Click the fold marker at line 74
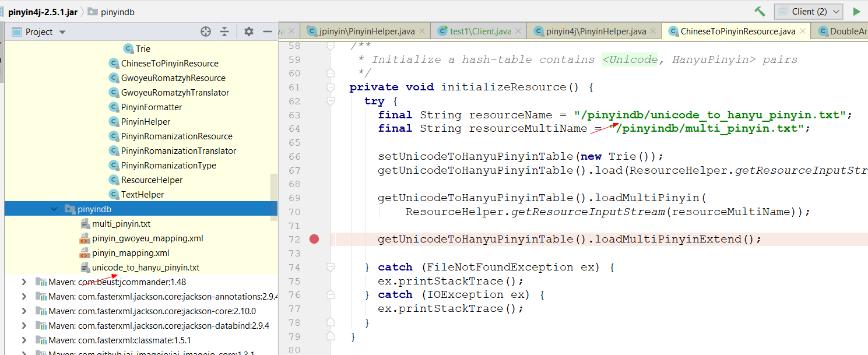This screenshot has height=355, width=868. pyautogui.click(x=331, y=268)
